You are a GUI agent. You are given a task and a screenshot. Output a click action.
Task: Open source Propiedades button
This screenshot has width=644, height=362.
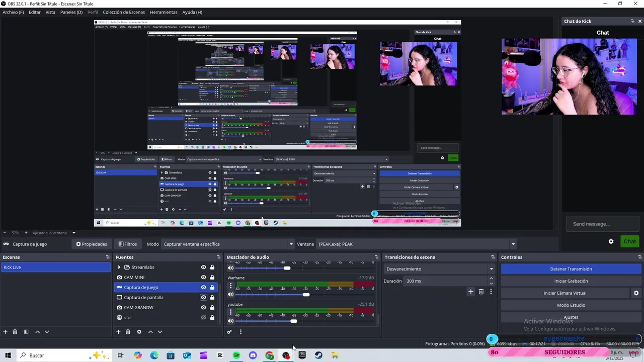coord(92,244)
